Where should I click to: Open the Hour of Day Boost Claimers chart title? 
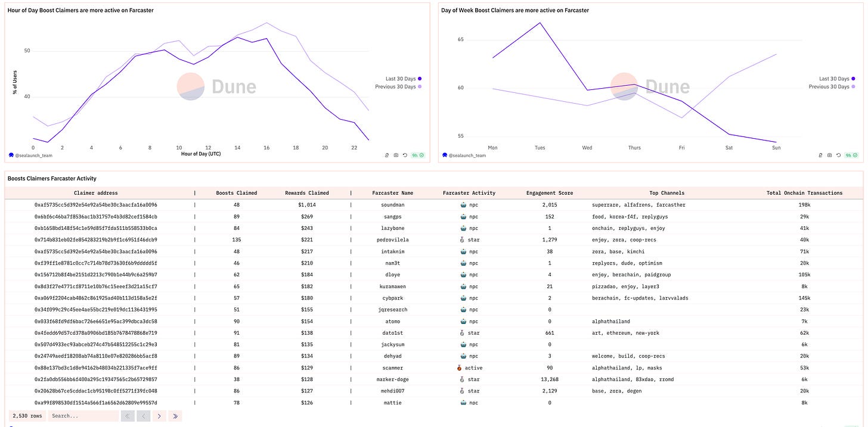tap(80, 10)
